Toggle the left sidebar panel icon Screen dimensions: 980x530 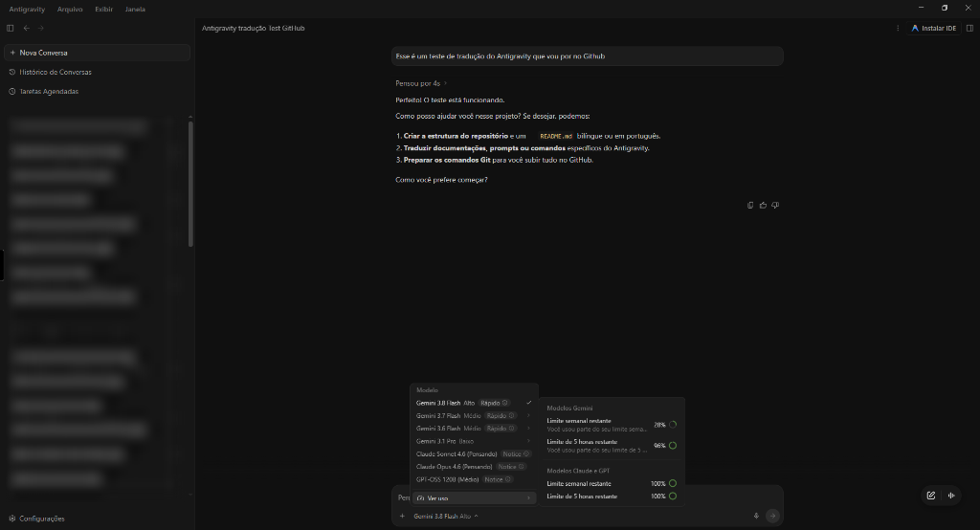tap(10, 28)
